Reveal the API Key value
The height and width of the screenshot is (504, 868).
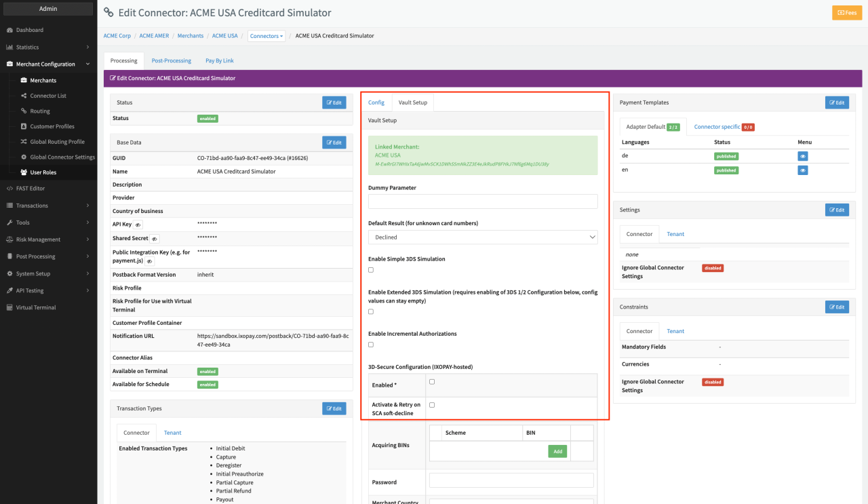pos(138,225)
